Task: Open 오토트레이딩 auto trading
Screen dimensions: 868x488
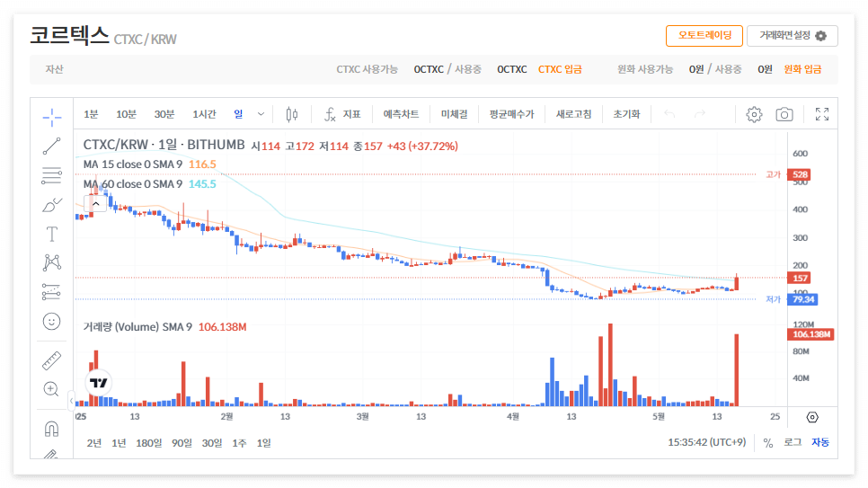Action: click(x=704, y=35)
